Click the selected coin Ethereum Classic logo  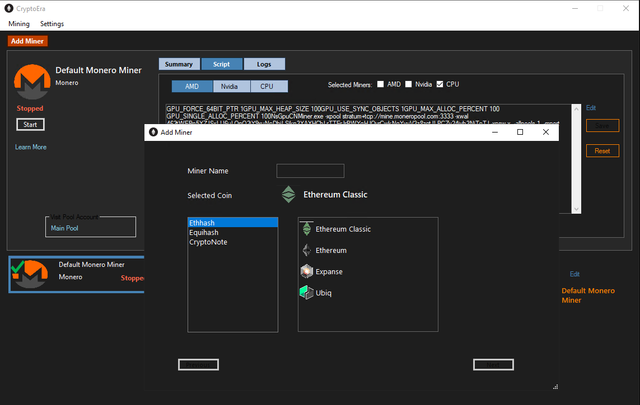pyautogui.click(x=289, y=195)
